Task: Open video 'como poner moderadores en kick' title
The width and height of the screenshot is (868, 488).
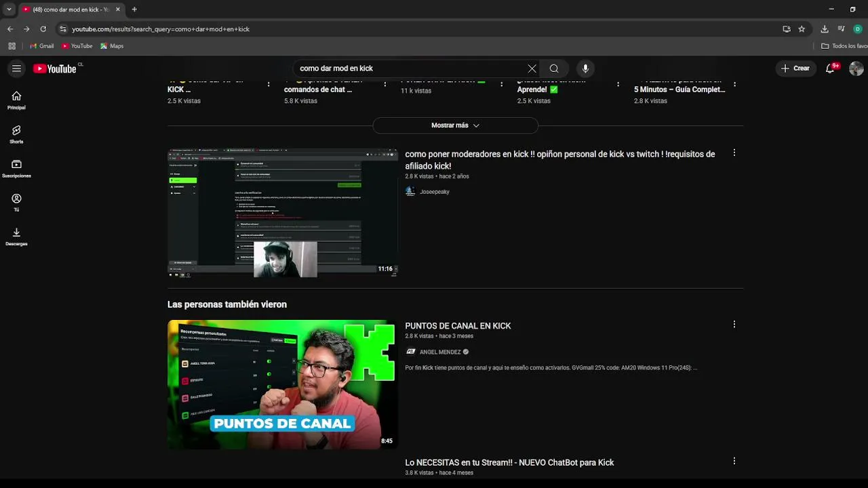Action: point(560,160)
